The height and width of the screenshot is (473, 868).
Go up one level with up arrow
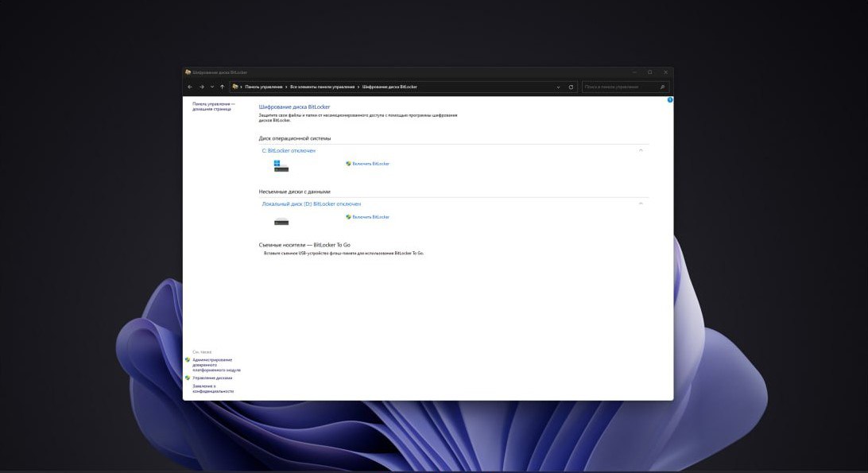[222, 87]
